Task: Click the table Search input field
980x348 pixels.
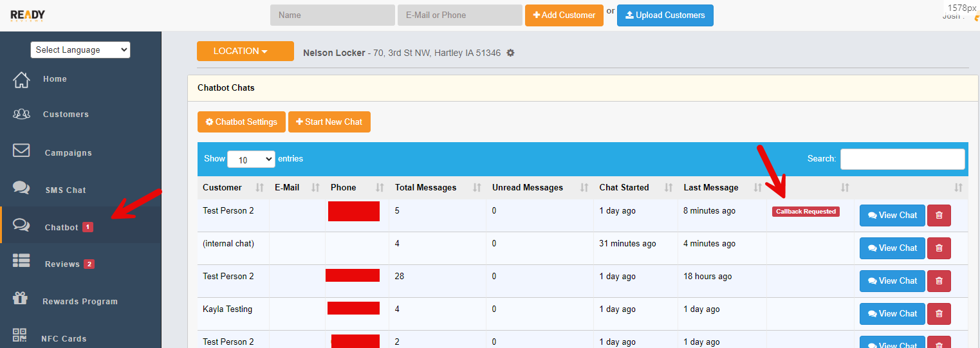Action: [x=902, y=159]
